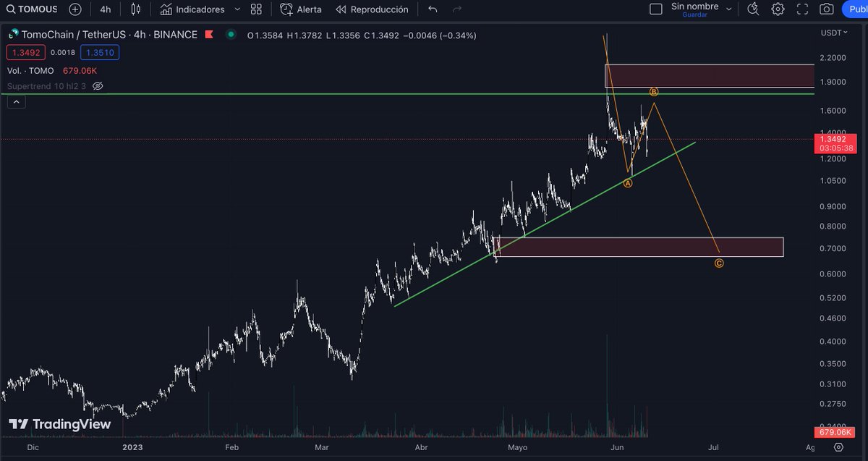Screen dimensions: 868x461
Task: Undo the last chart action
Action: [x=433, y=9]
